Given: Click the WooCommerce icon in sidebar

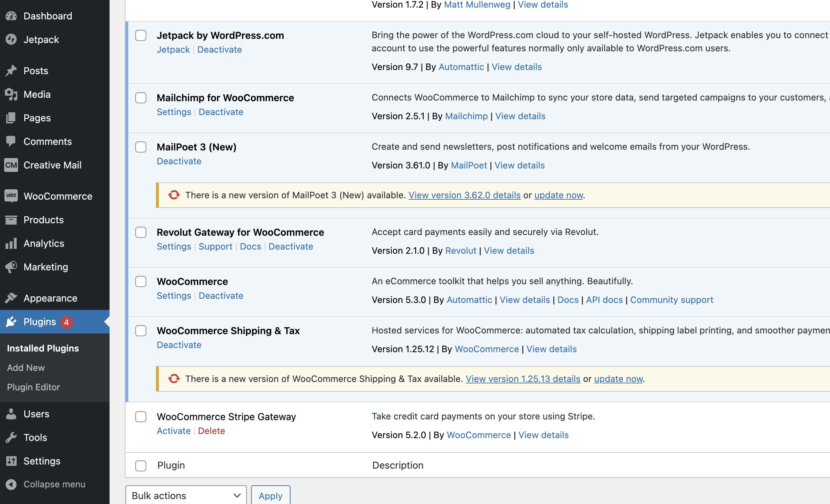Looking at the screenshot, I should point(11,195).
